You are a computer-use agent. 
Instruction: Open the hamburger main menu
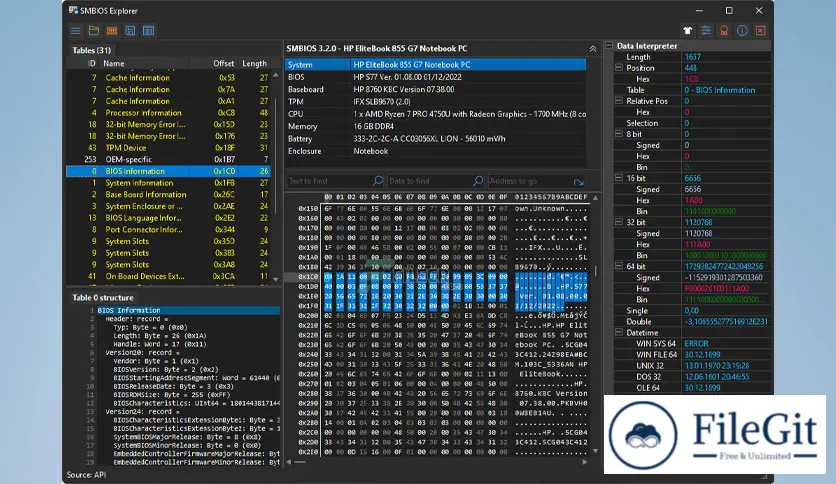tap(76, 31)
